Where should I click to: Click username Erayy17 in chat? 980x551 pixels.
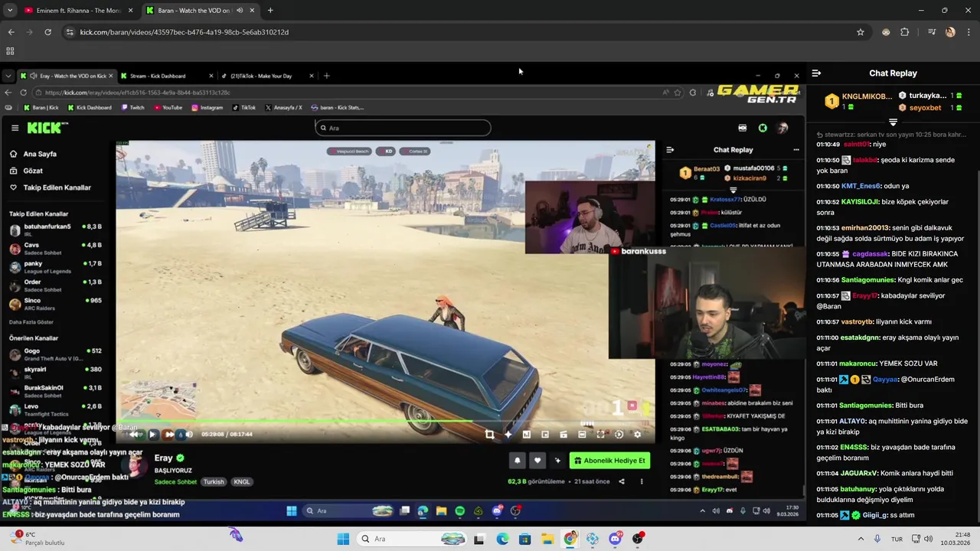tap(864, 296)
